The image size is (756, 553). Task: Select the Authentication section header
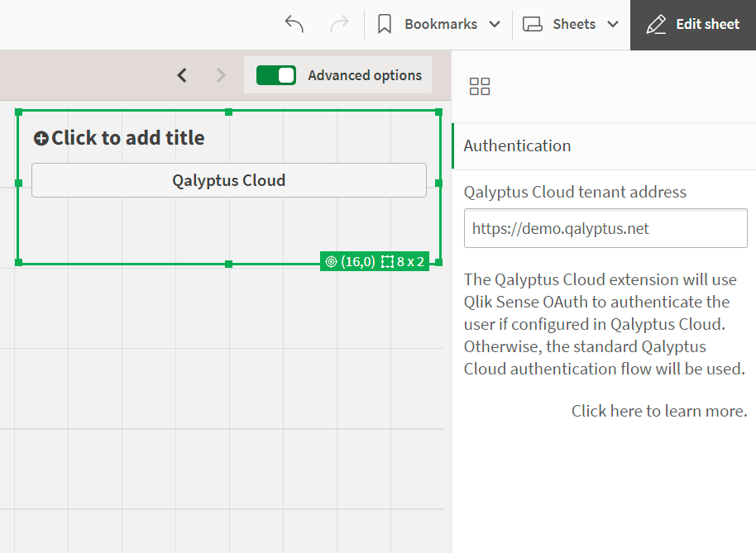517,145
